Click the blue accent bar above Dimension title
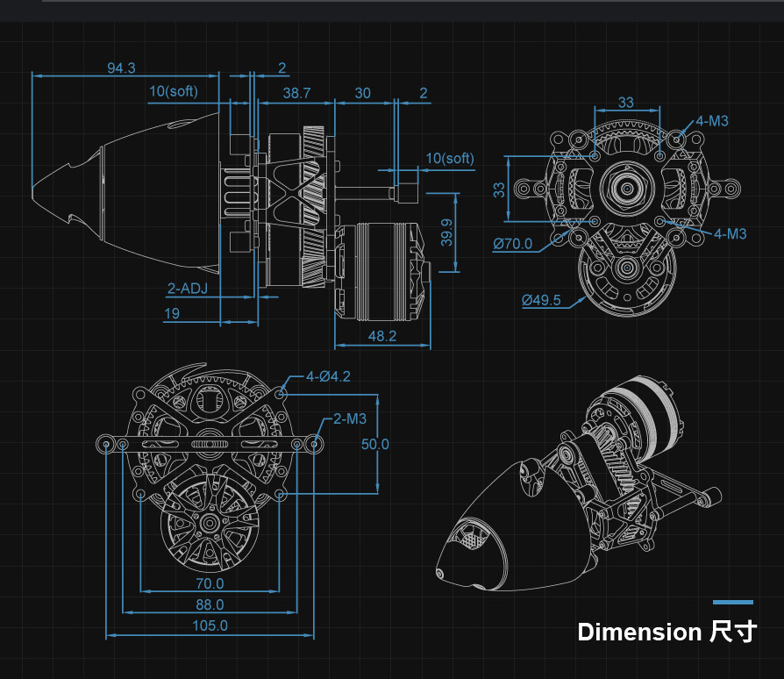Viewport: 784px width, 679px height. pyautogui.click(x=732, y=602)
